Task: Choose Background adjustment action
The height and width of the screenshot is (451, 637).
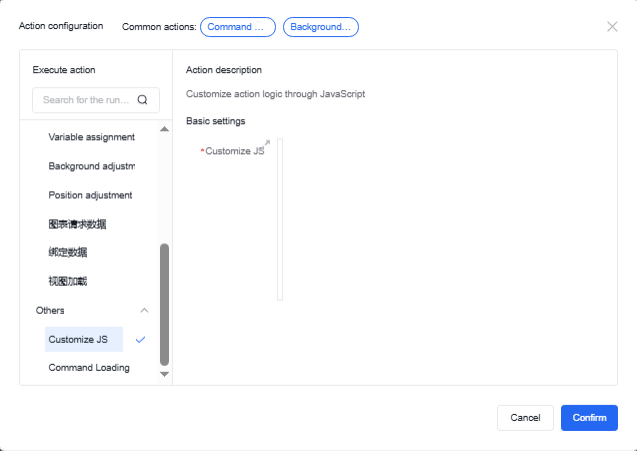Action: (91, 166)
